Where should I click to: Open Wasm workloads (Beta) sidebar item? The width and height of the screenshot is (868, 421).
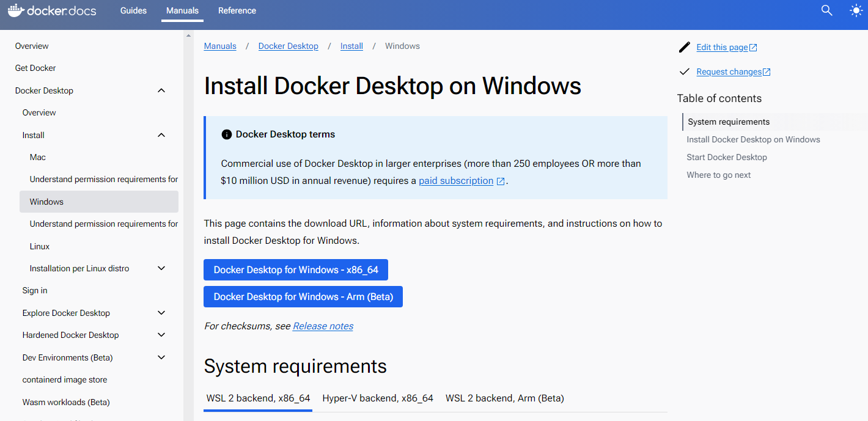66,402
